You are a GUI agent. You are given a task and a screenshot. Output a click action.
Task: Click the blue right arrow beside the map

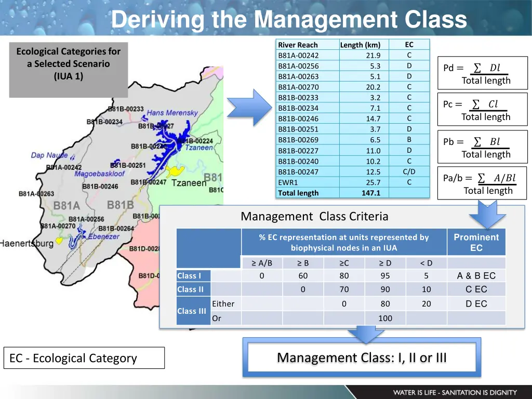(250, 109)
